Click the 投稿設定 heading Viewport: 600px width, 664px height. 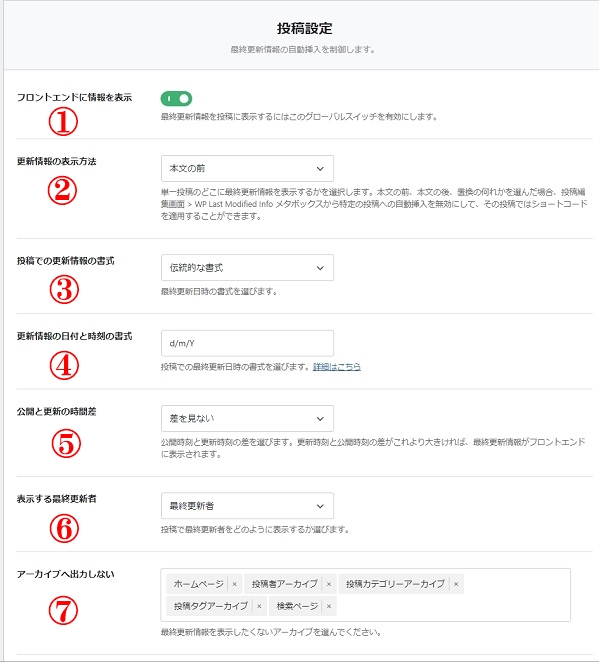(x=298, y=28)
